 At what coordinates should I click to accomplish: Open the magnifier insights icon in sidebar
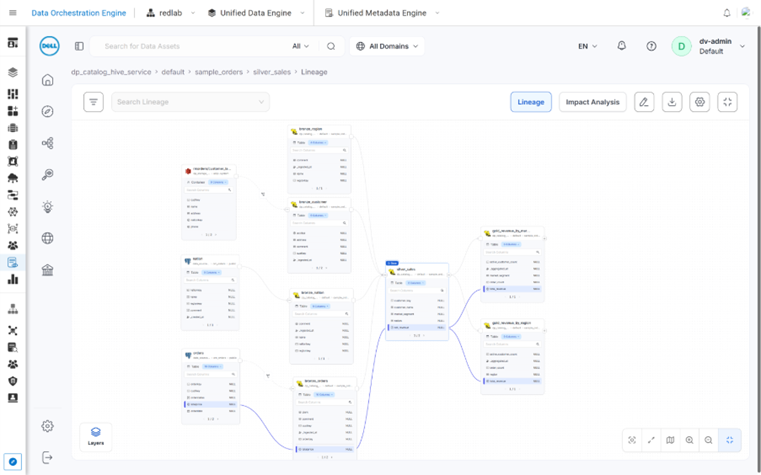point(48,175)
